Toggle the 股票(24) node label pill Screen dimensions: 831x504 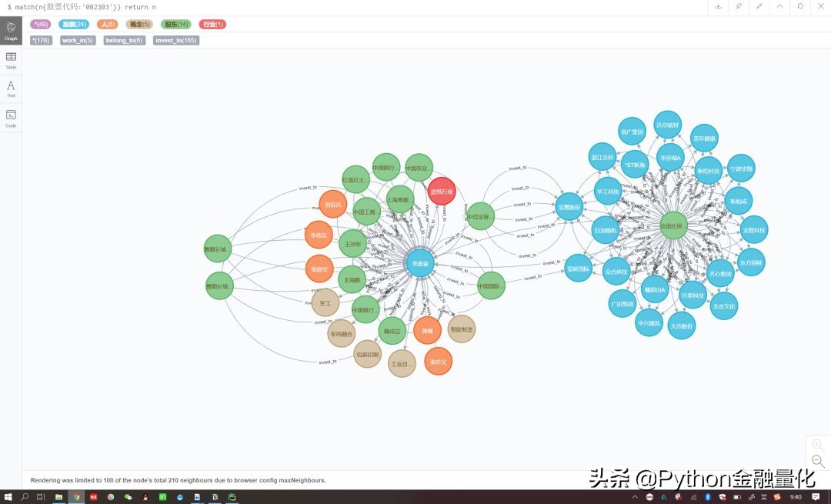(72, 25)
